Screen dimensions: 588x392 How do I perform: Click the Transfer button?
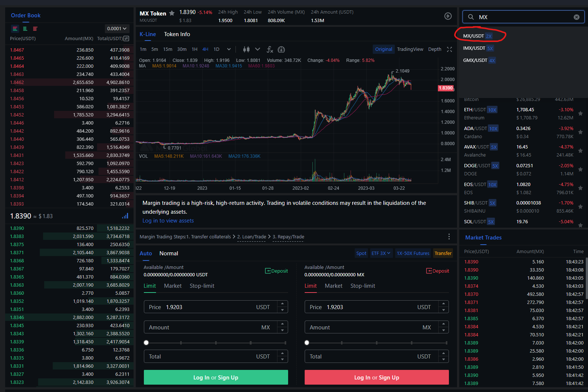point(443,253)
